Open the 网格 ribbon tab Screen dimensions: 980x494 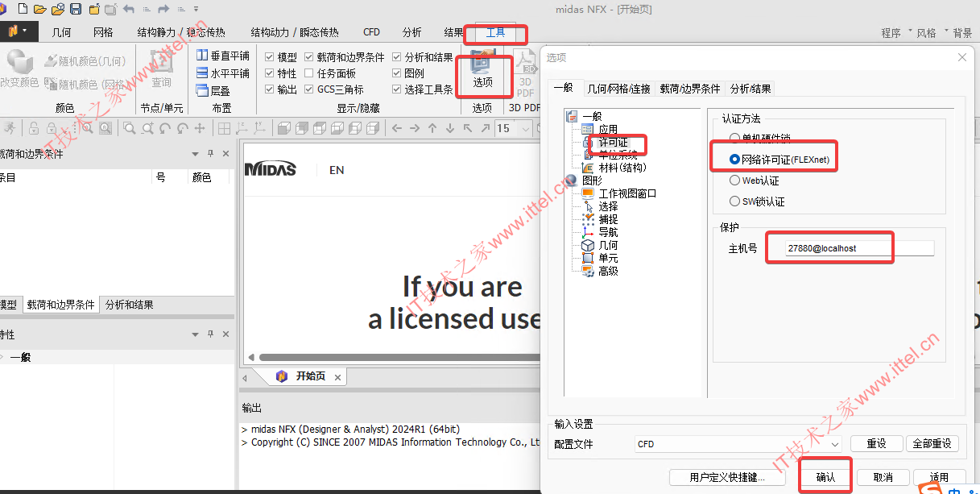(x=103, y=32)
